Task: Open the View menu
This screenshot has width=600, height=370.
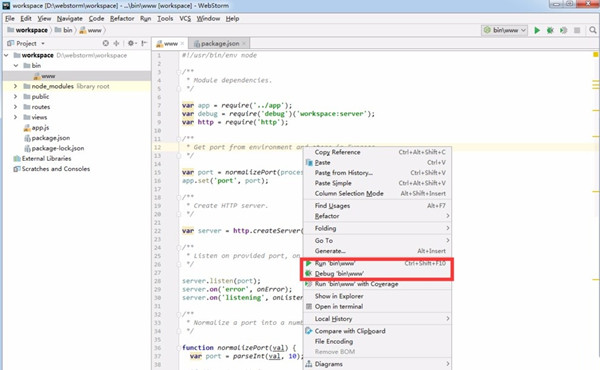Action: pyautogui.click(x=44, y=18)
